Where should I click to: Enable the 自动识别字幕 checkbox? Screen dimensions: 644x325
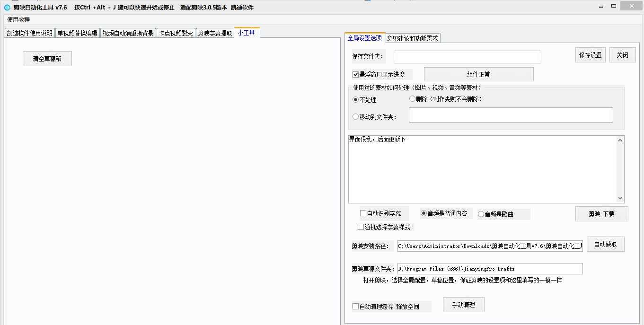(x=363, y=213)
